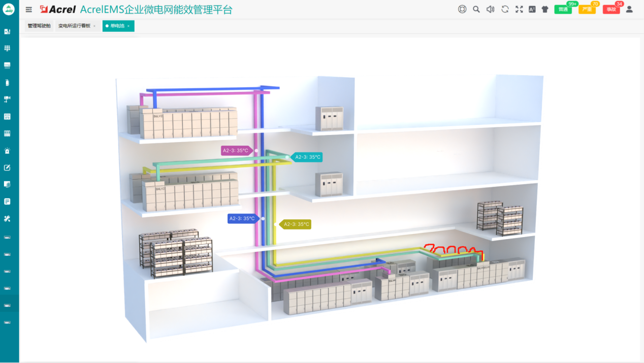Open the wrench tools sidebar icon
The width and height of the screenshot is (644, 363).
7,218
